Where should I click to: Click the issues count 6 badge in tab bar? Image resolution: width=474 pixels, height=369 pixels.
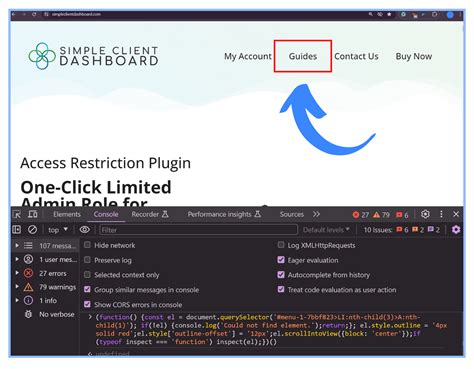pos(402,215)
